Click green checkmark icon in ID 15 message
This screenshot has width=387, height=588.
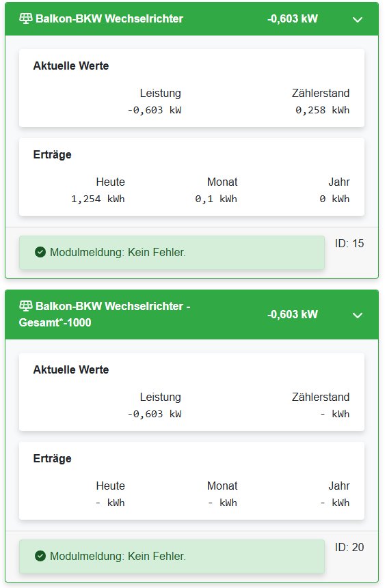40,252
